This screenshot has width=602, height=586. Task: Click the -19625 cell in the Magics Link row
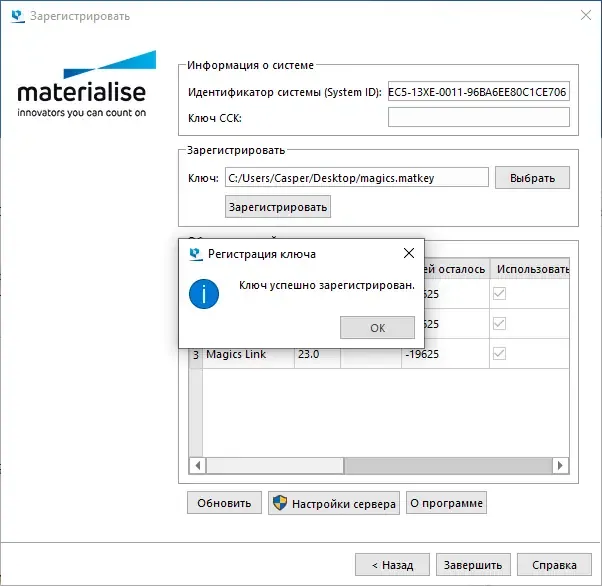click(x=445, y=354)
